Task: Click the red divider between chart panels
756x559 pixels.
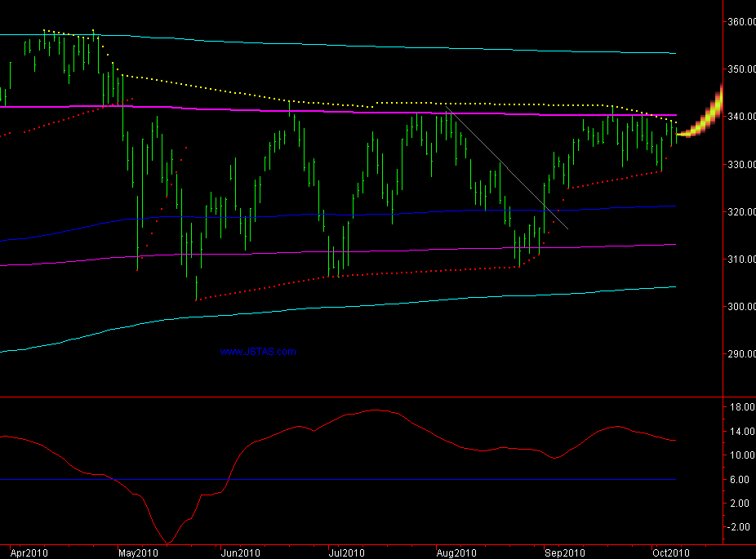Action: 359,397
